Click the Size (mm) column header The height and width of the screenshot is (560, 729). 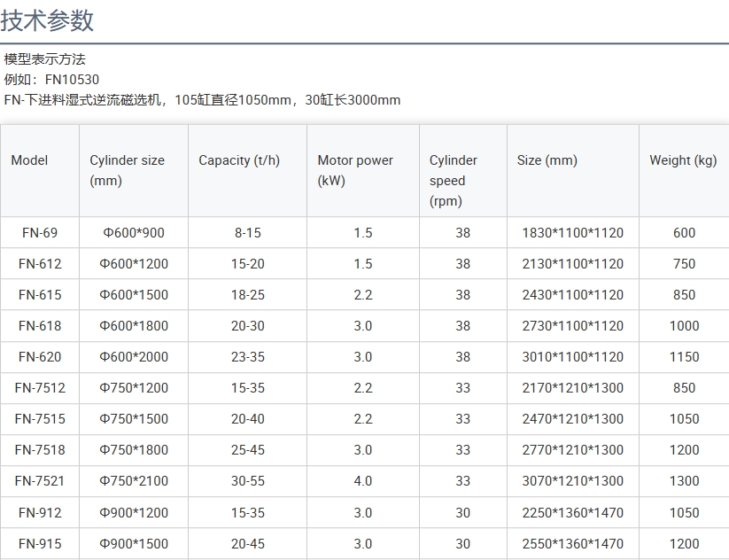(547, 160)
